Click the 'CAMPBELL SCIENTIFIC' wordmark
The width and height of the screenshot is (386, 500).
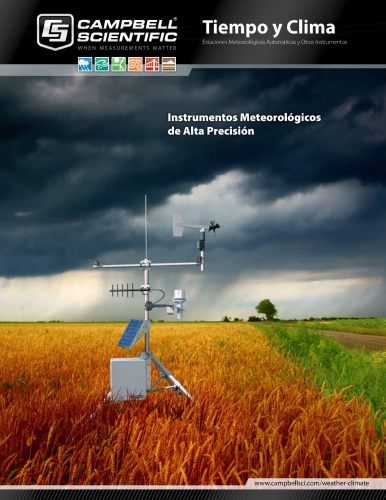pos(127,31)
